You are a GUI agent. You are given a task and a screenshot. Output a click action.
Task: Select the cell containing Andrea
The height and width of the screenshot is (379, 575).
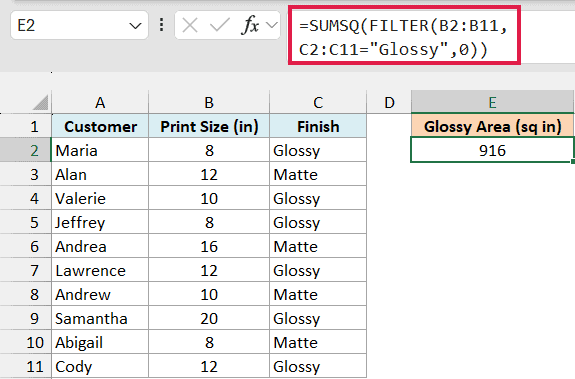(100, 246)
